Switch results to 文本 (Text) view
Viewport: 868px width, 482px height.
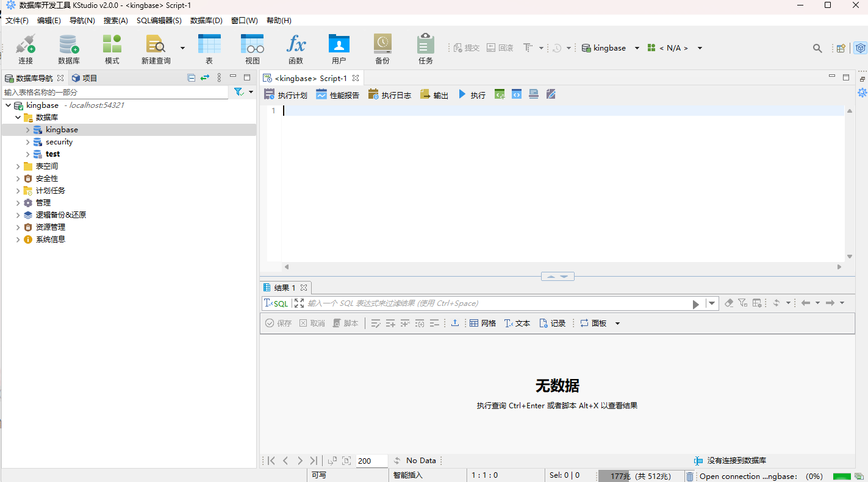point(517,323)
